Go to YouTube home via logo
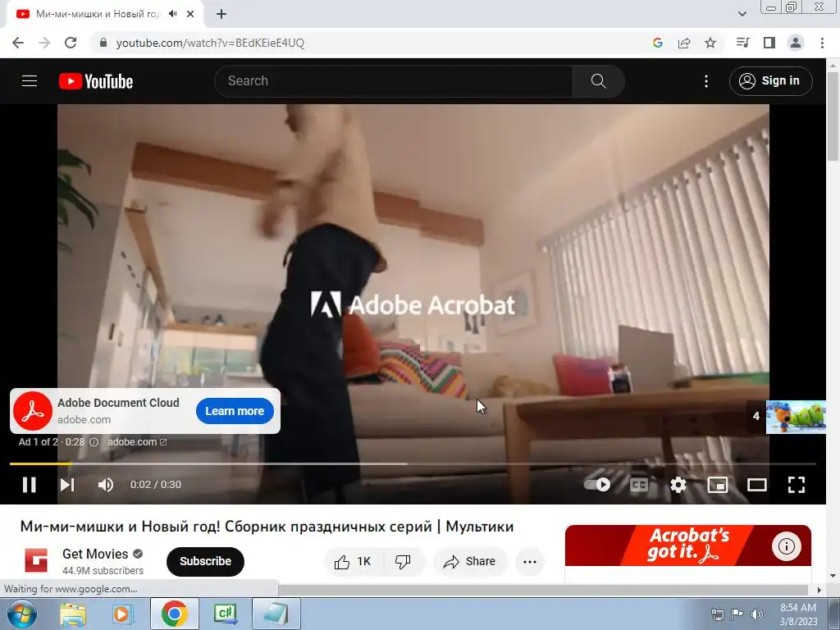The width and height of the screenshot is (840, 630). (x=96, y=81)
